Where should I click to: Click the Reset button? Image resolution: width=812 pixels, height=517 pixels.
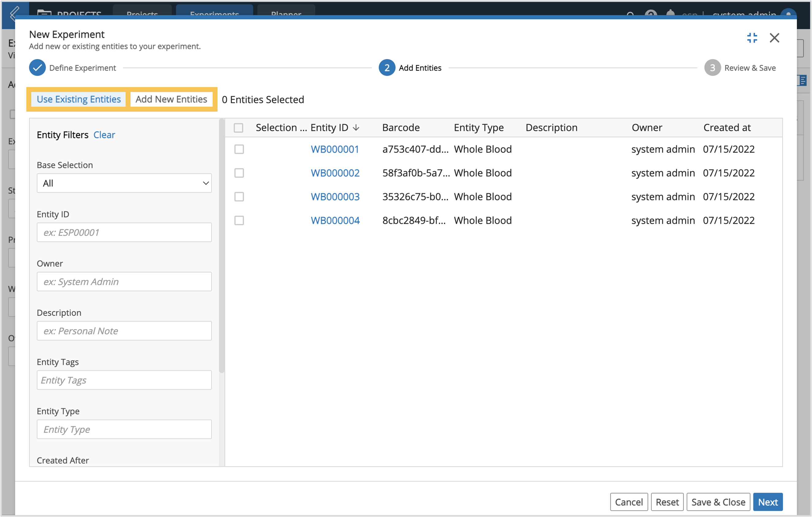(667, 502)
